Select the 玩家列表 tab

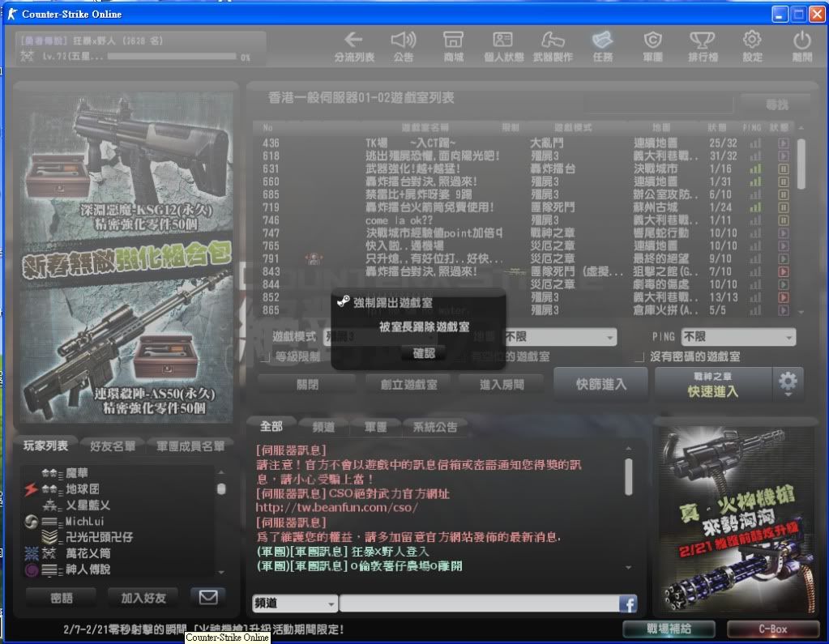(x=45, y=446)
